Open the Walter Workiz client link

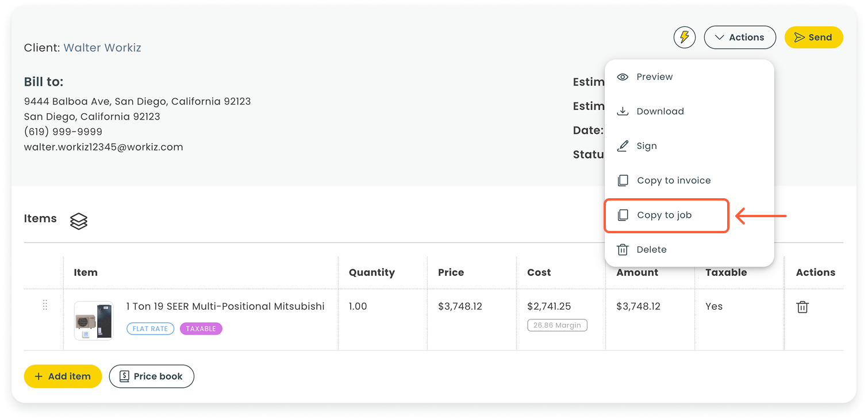pos(102,48)
